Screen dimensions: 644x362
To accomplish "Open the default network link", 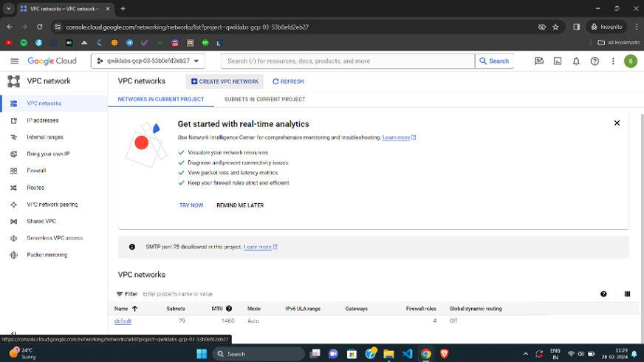I will (x=123, y=321).
